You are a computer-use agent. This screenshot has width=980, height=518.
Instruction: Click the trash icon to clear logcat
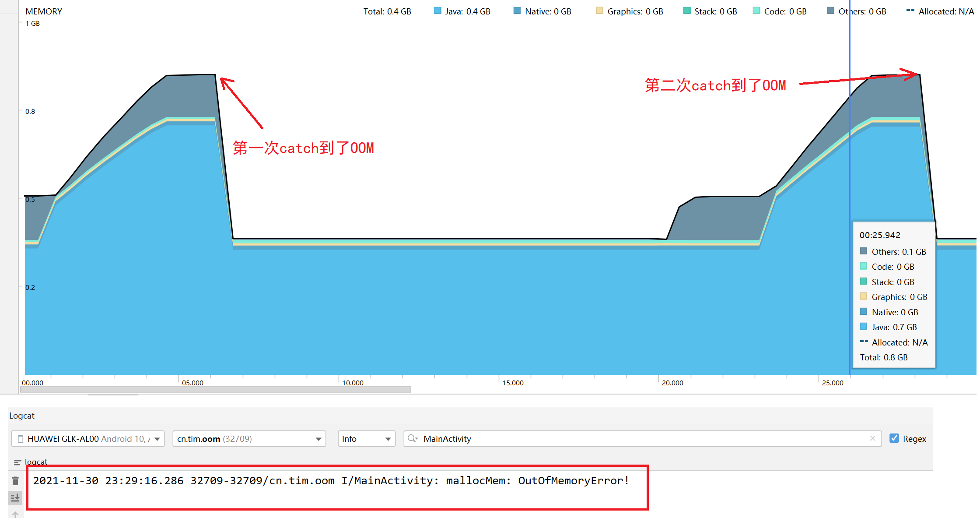tap(15, 481)
